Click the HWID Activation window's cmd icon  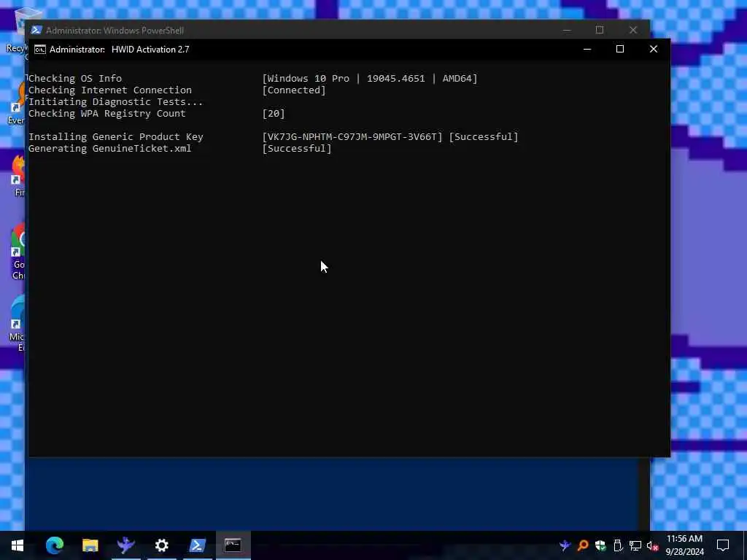click(40, 50)
